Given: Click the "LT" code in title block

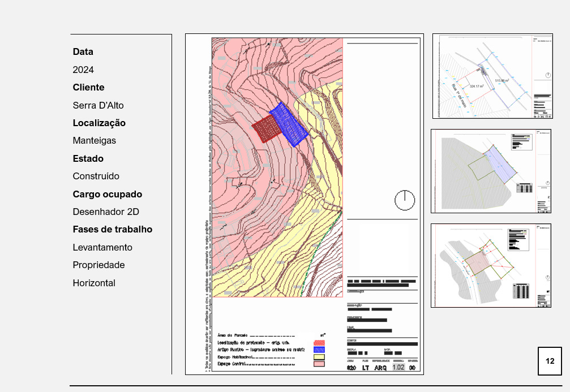Looking at the screenshot, I should click(x=366, y=368).
